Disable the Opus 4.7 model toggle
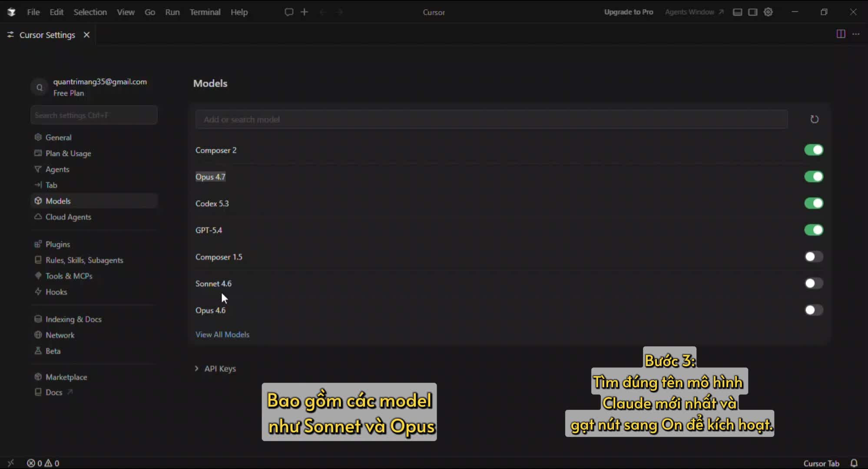 814,177
